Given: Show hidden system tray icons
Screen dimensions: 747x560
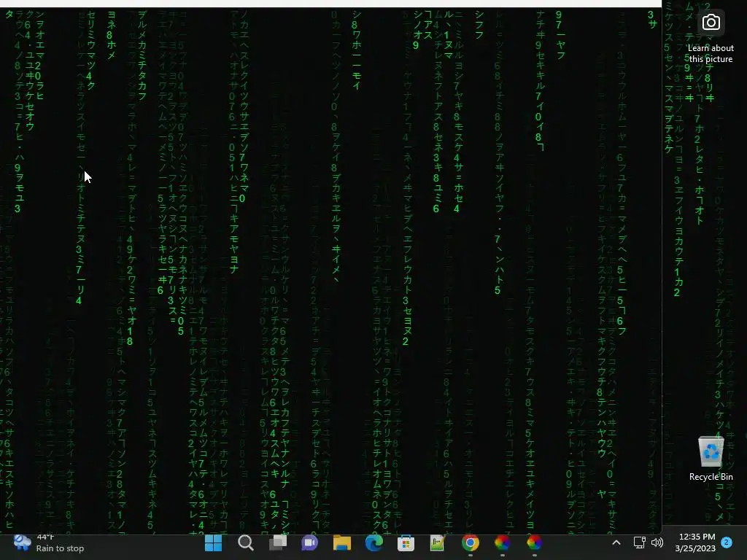Looking at the screenshot, I should pyautogui.click(x=616, y=542).
